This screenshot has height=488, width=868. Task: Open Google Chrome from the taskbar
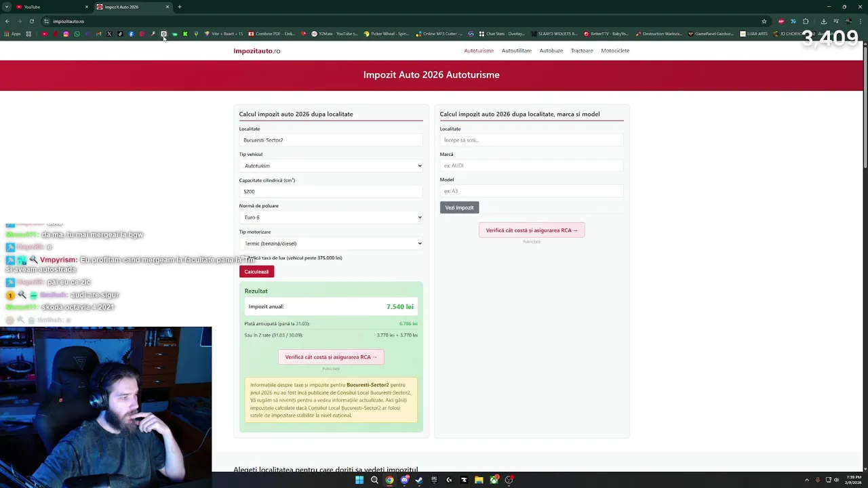(389, 480)
